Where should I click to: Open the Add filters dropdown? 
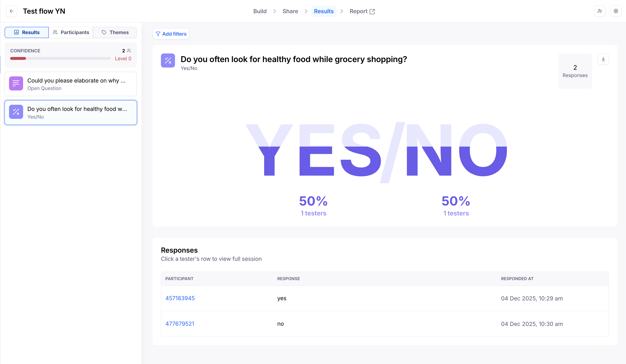[171, 34]
